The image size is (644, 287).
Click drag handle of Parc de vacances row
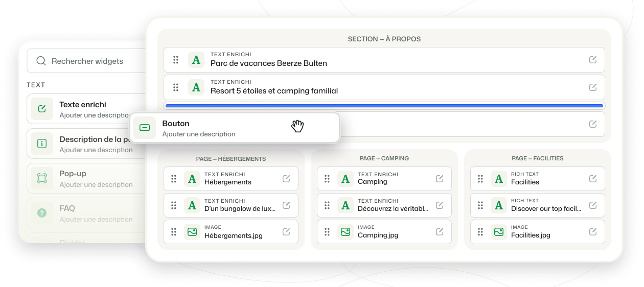pos(176,60)
